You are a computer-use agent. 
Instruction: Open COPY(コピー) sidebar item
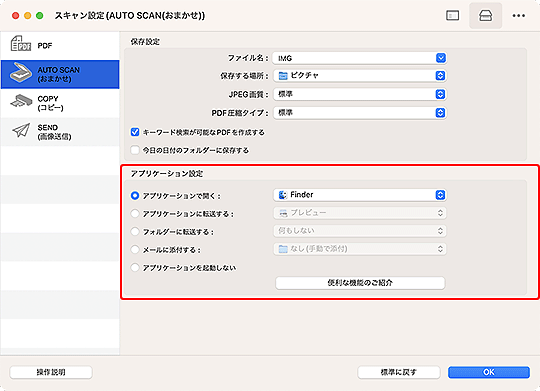tap(60, 103)
